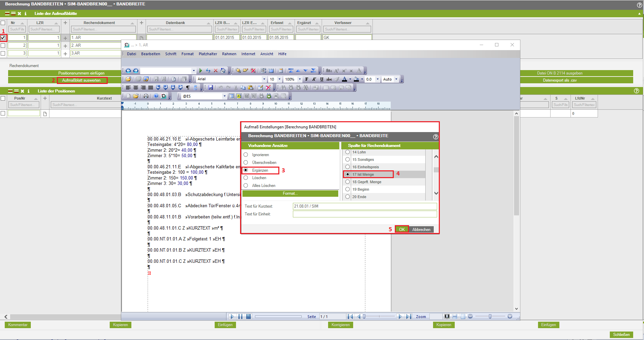The image size is (644, 340).
Task: Click the save diskette icon
Action: click(211, 87)
